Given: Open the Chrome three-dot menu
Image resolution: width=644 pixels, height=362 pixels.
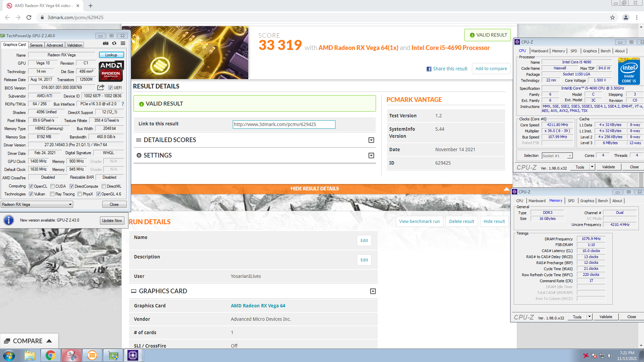Looking at the screenshot, I should (637, 17).
